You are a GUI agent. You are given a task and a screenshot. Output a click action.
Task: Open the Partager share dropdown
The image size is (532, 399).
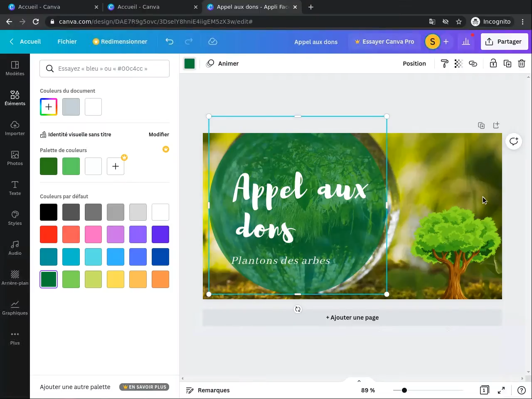click(504, 42)
